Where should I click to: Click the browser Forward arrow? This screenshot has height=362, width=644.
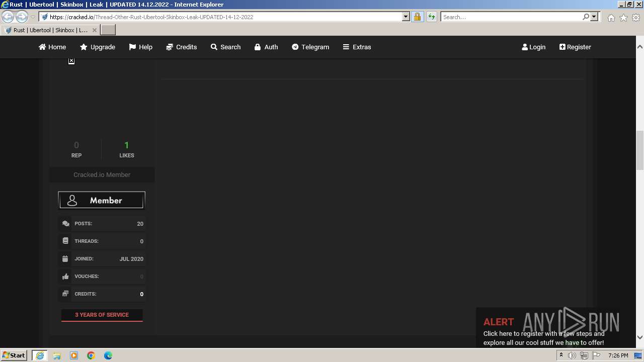[22, 17]
